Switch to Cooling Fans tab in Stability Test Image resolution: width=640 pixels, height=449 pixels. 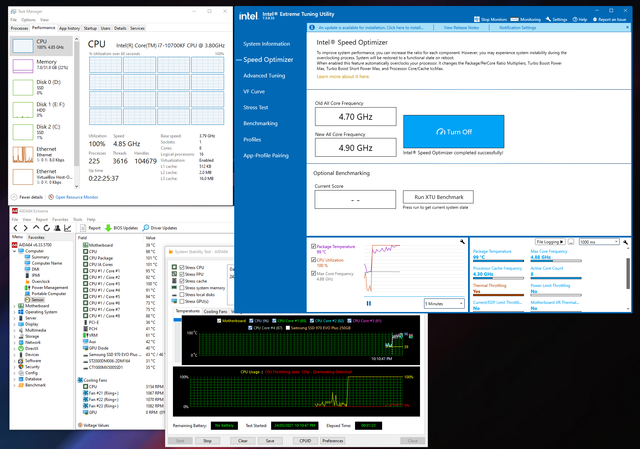pyautogui.click(x=215, y=311)
